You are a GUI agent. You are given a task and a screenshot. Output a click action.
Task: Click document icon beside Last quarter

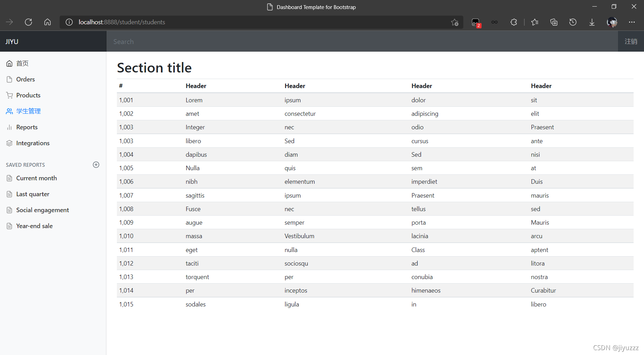point(9,194)
